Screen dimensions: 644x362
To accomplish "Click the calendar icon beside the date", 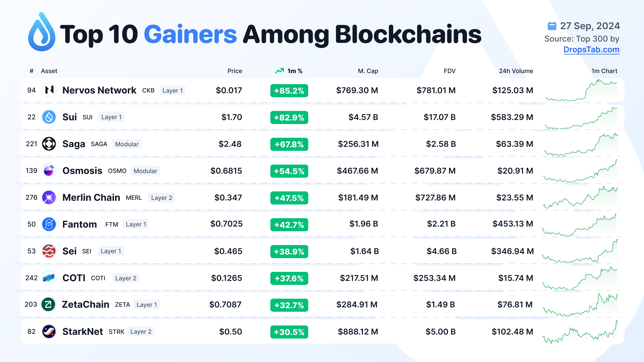I will point(552,26).
